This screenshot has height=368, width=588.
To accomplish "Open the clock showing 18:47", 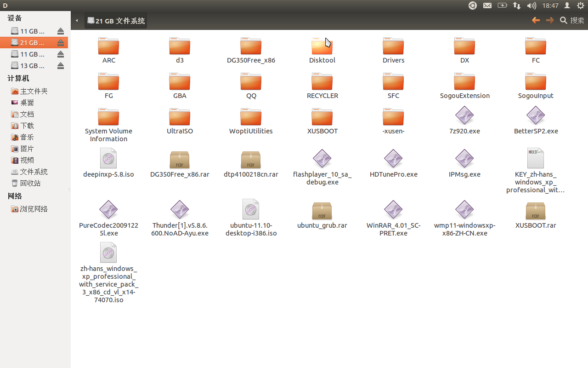I will (x=550, y=6).
